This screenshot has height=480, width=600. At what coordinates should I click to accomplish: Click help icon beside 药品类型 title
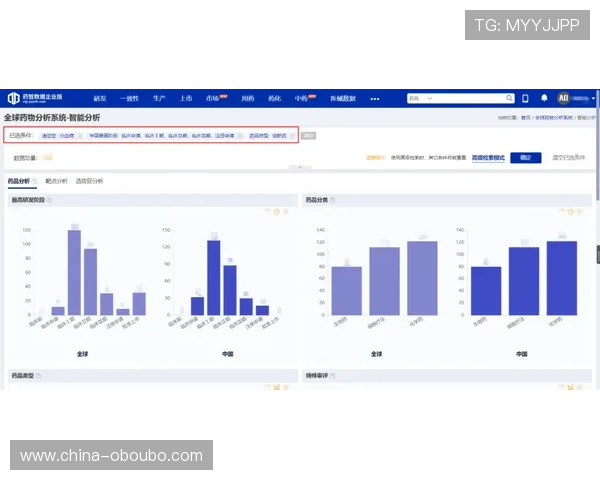pyautogui.click(x=38, y=376)
